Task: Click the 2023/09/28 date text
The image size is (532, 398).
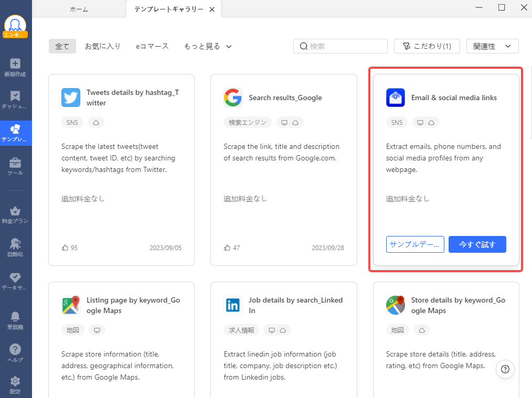Action: tap(328, 248)
